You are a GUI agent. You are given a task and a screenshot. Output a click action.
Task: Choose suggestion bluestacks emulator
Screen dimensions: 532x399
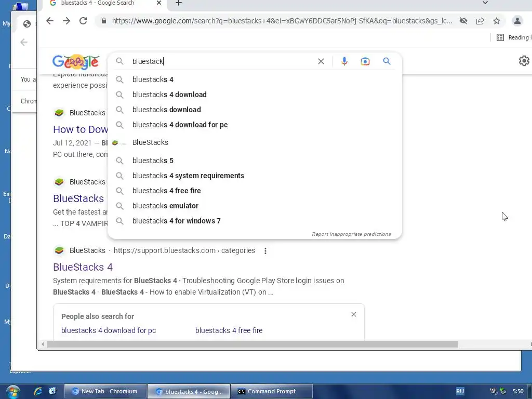[255, 206]
